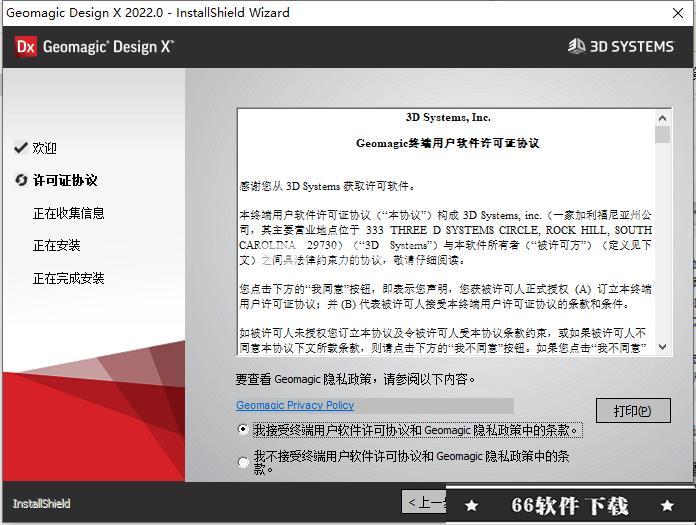Select the do not accept license radio button
Screen dimensions: 696x525
[x=243, y=462]
